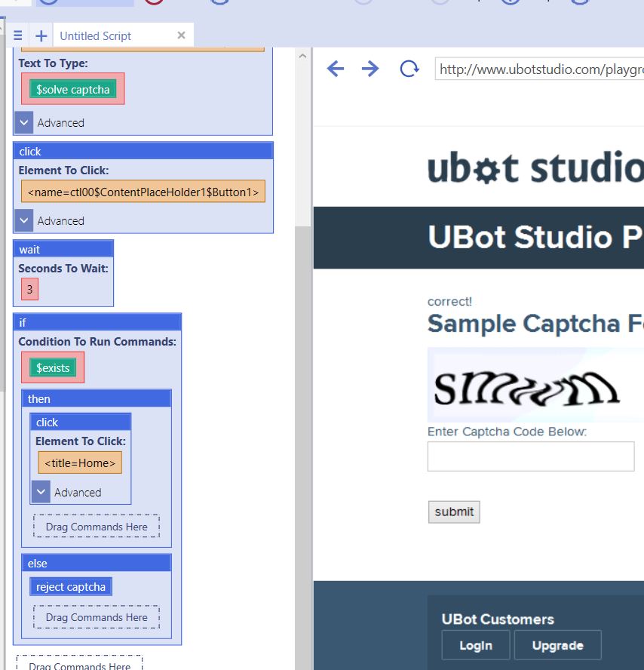Screen dimensions: 644x670
Task: Select the click command inside then block
Action: point(80,423)
